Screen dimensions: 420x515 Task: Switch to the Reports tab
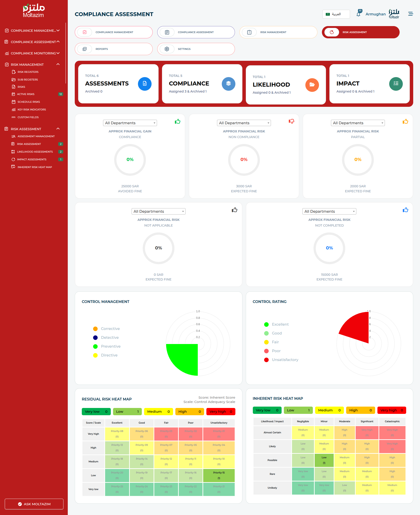(113, 49)
